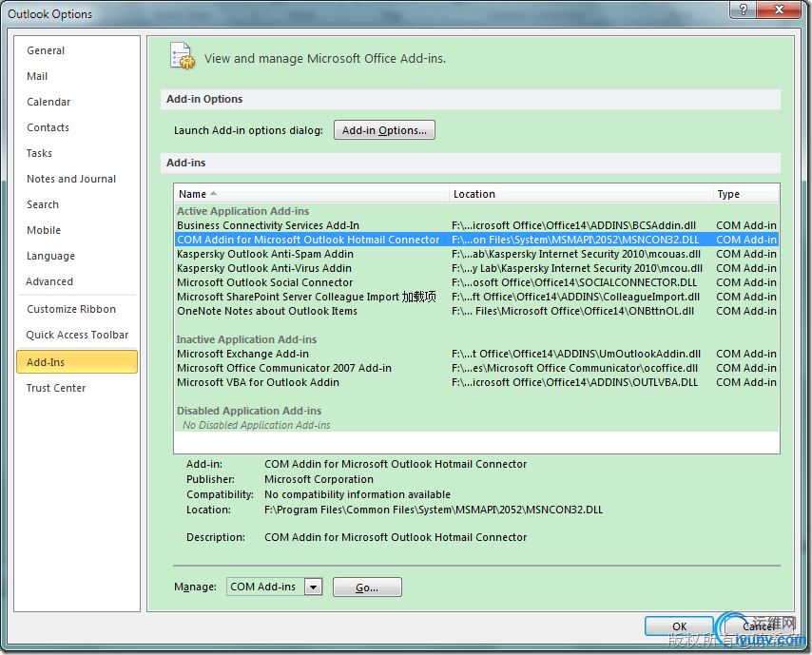
Task: Click the OUTLVBA.DLL location path
Action: (575, 383)
